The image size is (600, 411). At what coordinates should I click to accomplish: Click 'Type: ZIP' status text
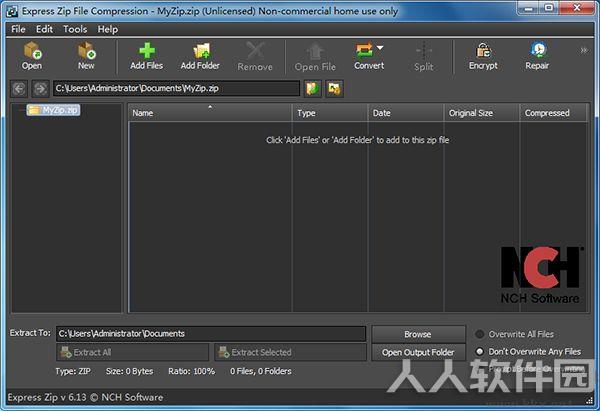point(73,371)
